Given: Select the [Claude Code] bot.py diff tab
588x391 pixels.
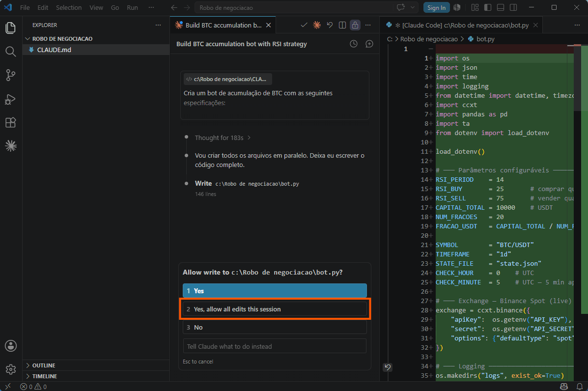Looking at the screenshot, I should tap(462, 25).
